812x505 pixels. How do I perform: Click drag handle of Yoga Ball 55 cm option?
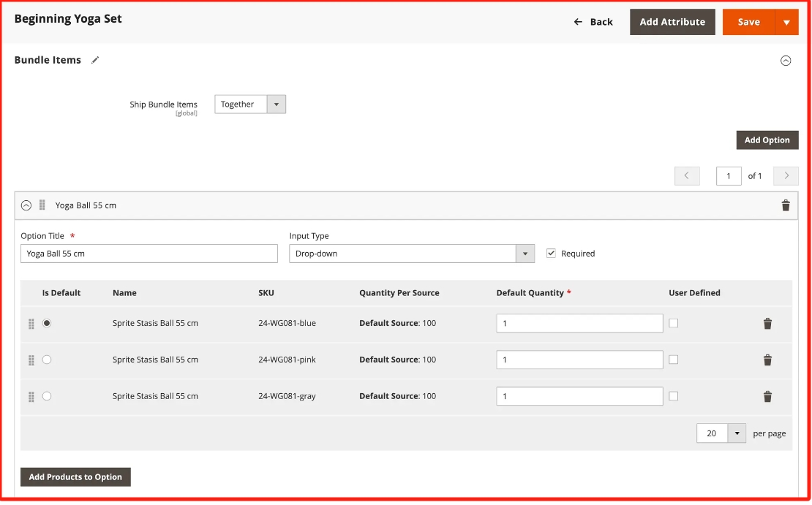tap(42, 205)
